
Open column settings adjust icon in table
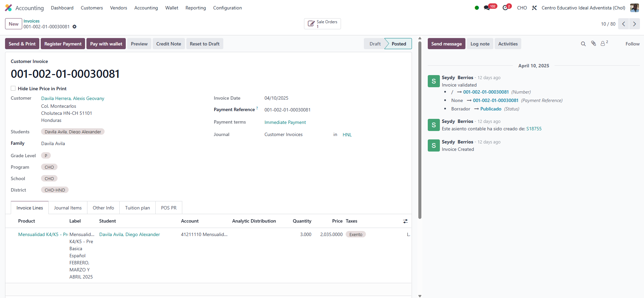pyautogui.click(x=405, y=221)
